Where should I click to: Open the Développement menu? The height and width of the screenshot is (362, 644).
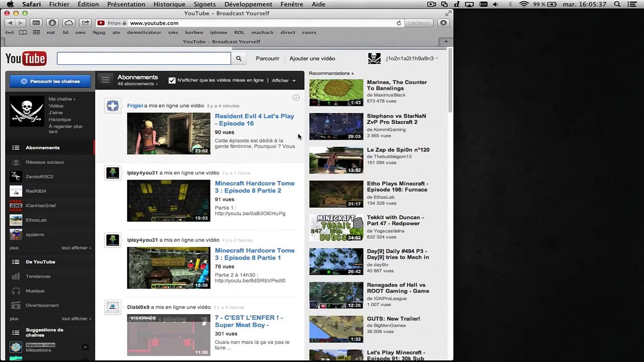tap(249, 5)
